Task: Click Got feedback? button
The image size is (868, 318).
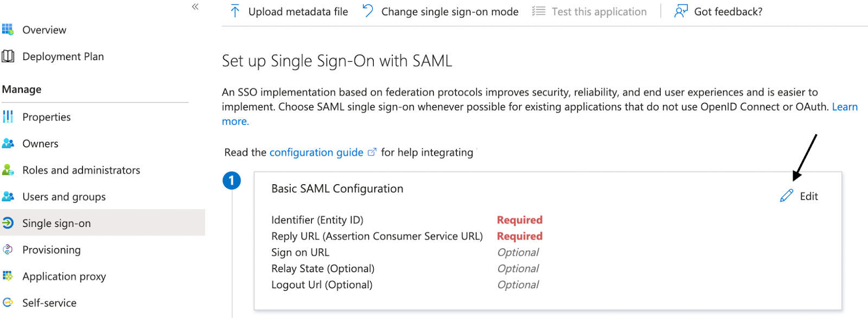Action: pyautogui.click(x=718, y=11)
